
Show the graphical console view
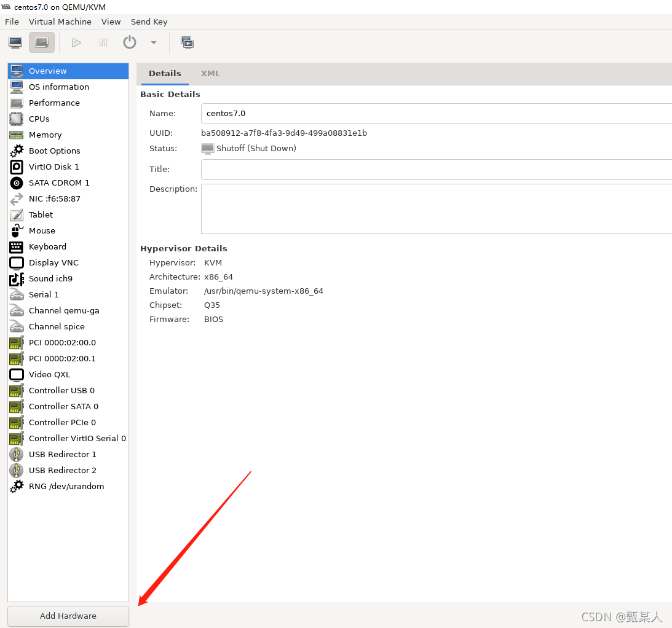click(x=15, y=42)
